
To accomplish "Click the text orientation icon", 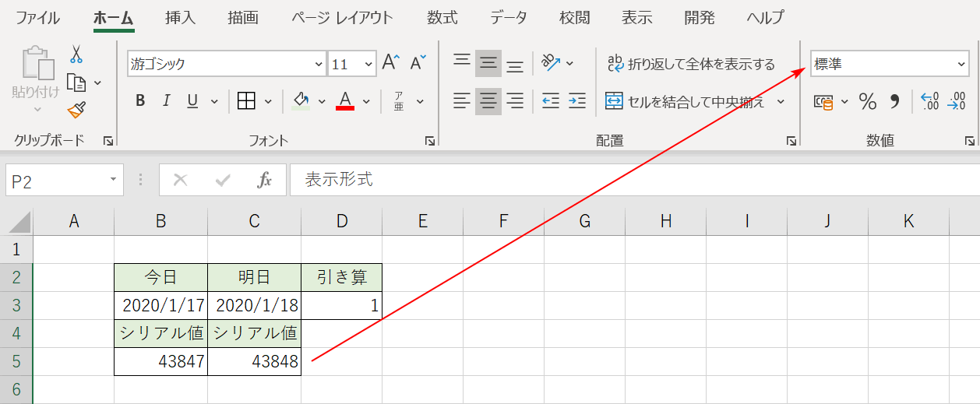I will click(551, 63).
